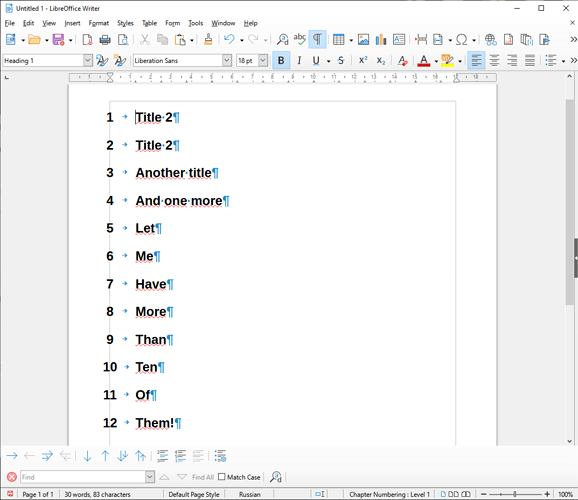Open the Insert Table icon
This screenshot has width=578, height=500.
tap(338, 39)
